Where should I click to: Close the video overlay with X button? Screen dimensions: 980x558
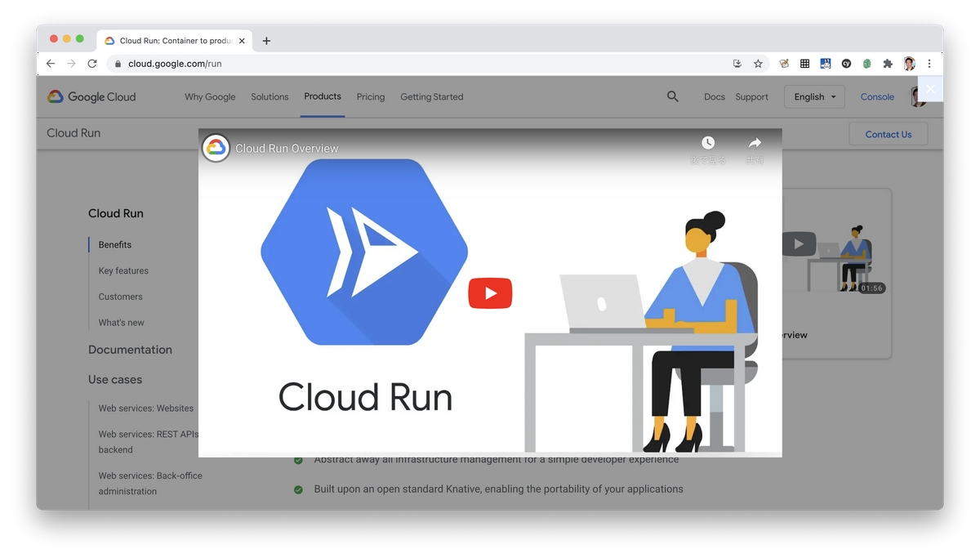(930, 88)
